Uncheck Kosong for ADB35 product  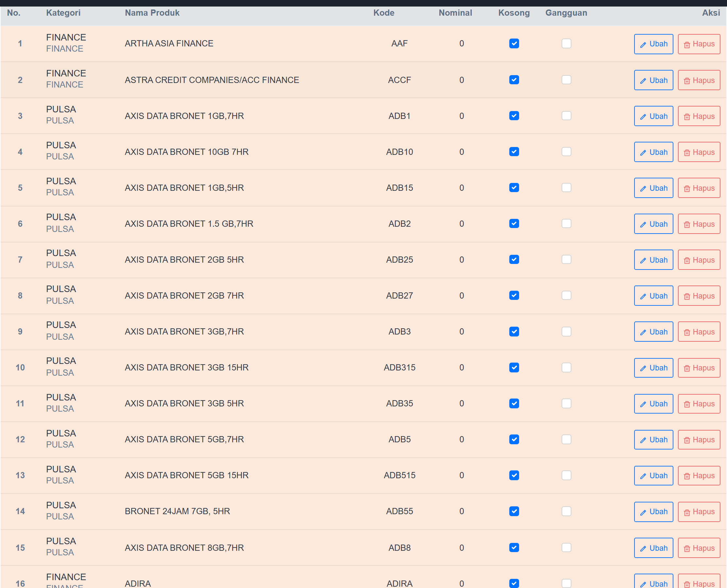coord(514,403)
